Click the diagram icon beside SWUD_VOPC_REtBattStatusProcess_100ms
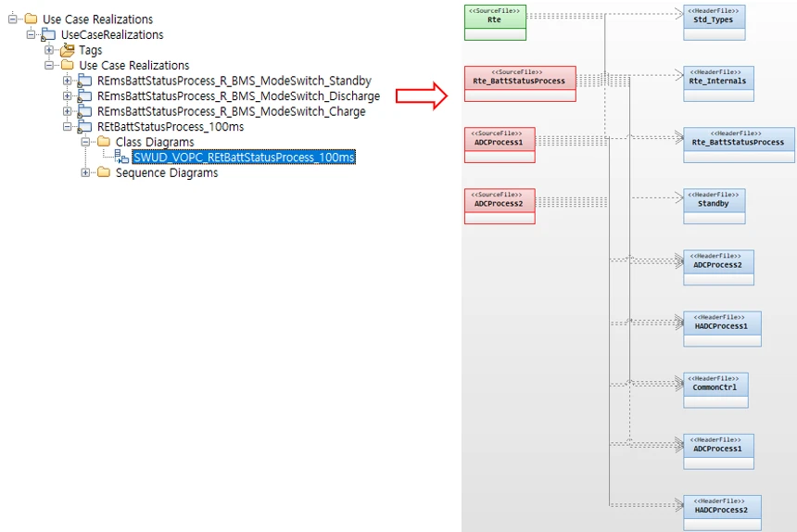797x532 pixels. click(x=121, y=158)
